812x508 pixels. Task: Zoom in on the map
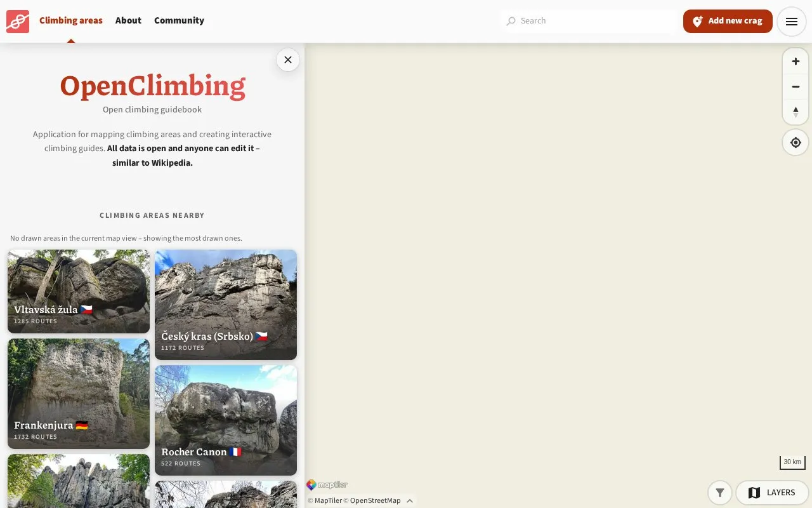(x=796, y=62)
